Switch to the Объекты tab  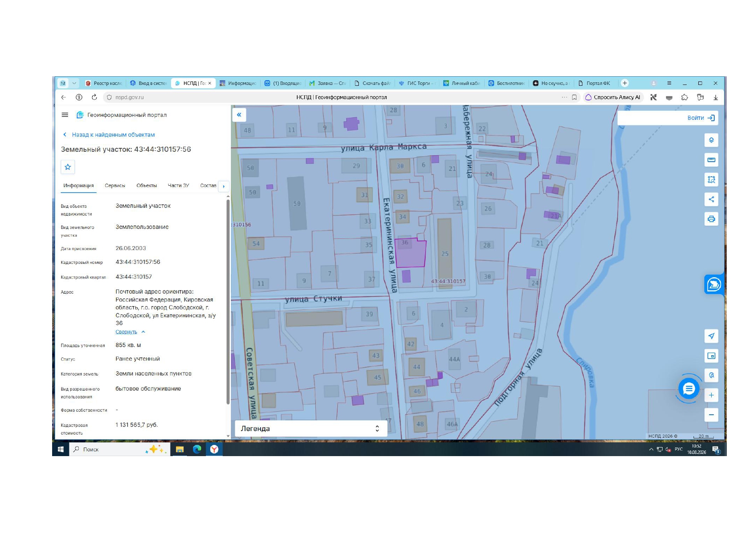[146, 185]
